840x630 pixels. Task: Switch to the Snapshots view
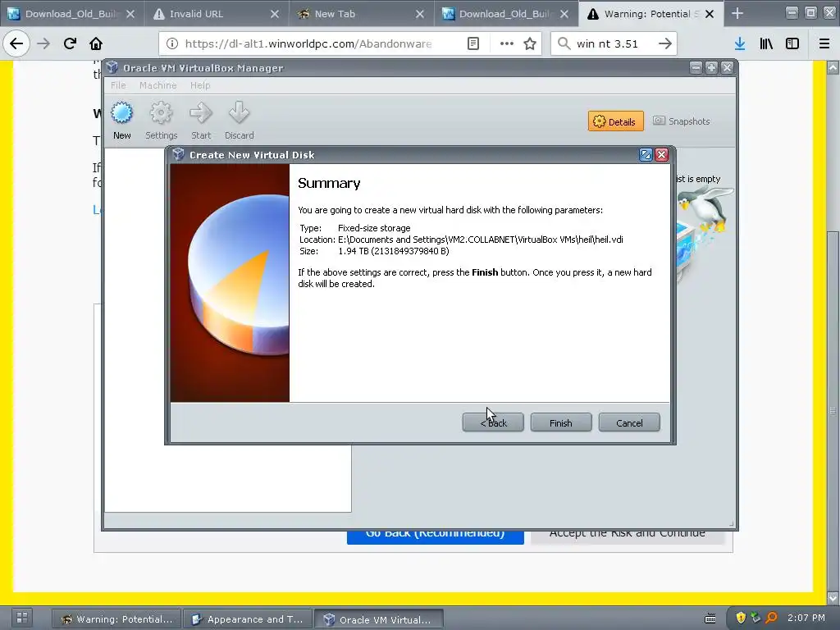[x=682, y=121]
